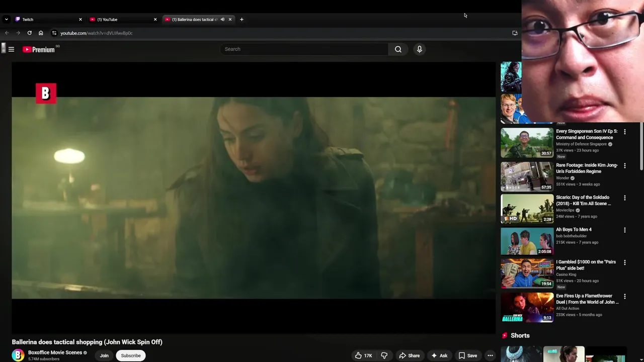Open the cast/install icon in address bar
The width and height of the screenshot is (644, 362).
click(515, 33)
